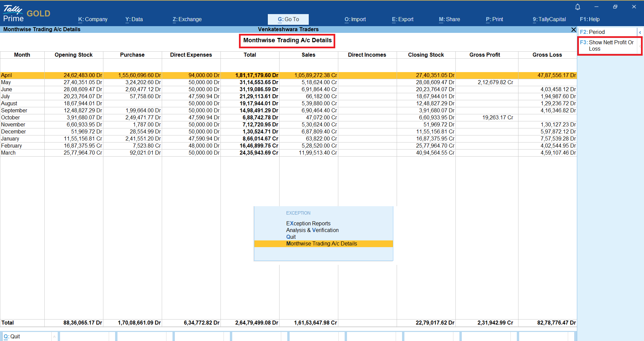Select Exception Reports in popup menu

[308, 224]
